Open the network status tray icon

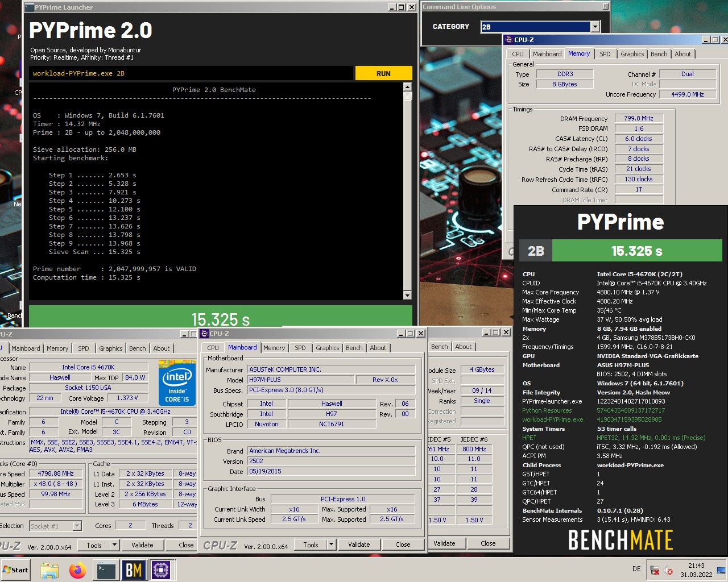tap(655, 570)
